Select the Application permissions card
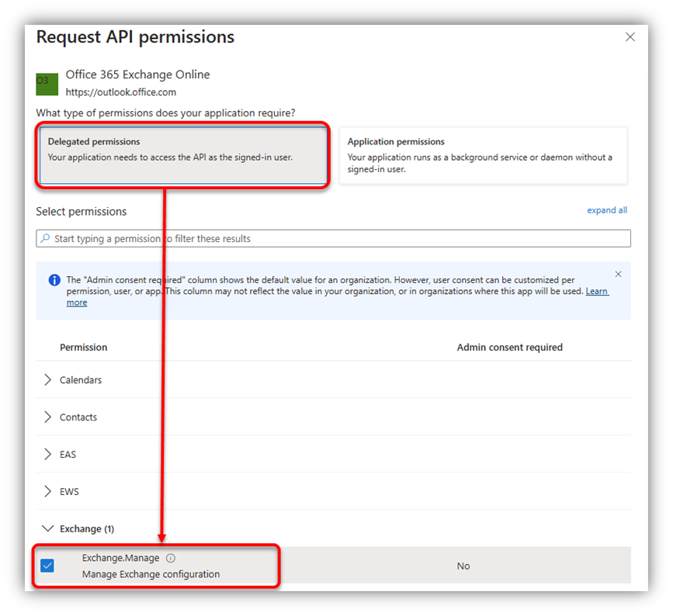 [x=484, y=155]
